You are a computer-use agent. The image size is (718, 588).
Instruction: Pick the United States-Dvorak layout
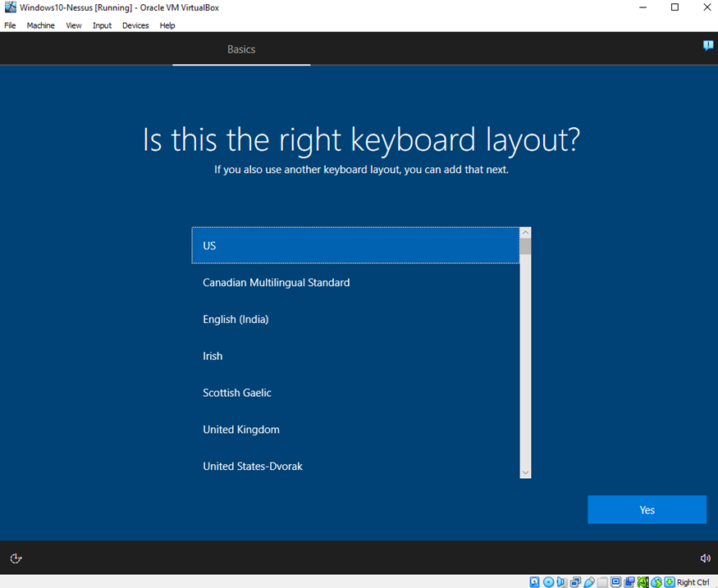(x=253, y=467)
